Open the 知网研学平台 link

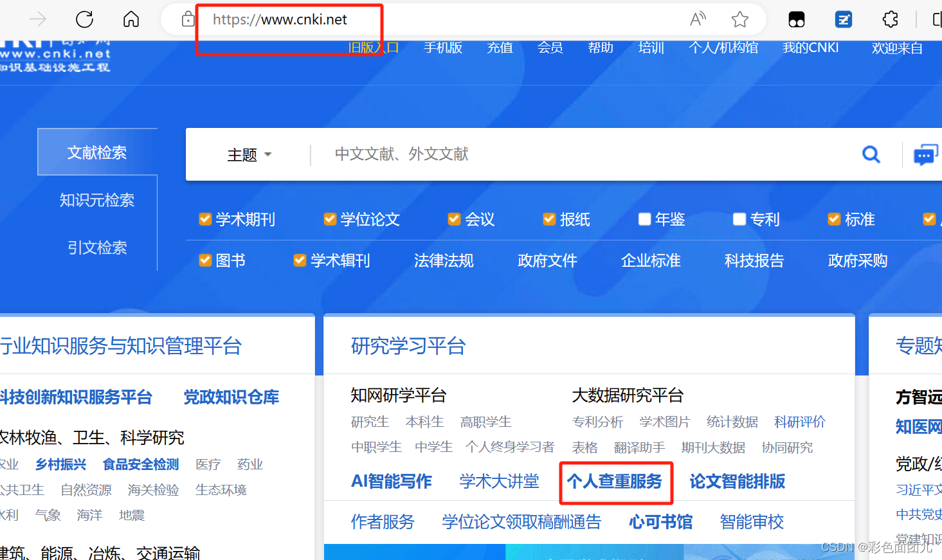pyautogui.click(x=399, y=395)
